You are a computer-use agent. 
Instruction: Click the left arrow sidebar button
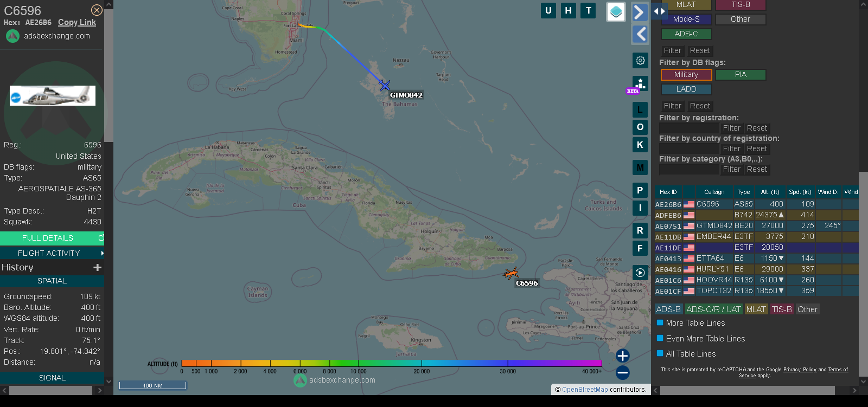click(x=640, y=34)
